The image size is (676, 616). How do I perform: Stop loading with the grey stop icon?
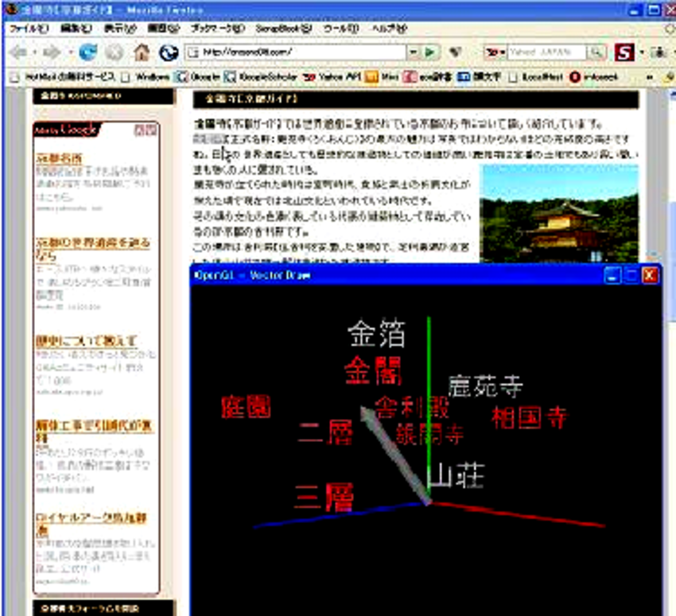(115, 52)
